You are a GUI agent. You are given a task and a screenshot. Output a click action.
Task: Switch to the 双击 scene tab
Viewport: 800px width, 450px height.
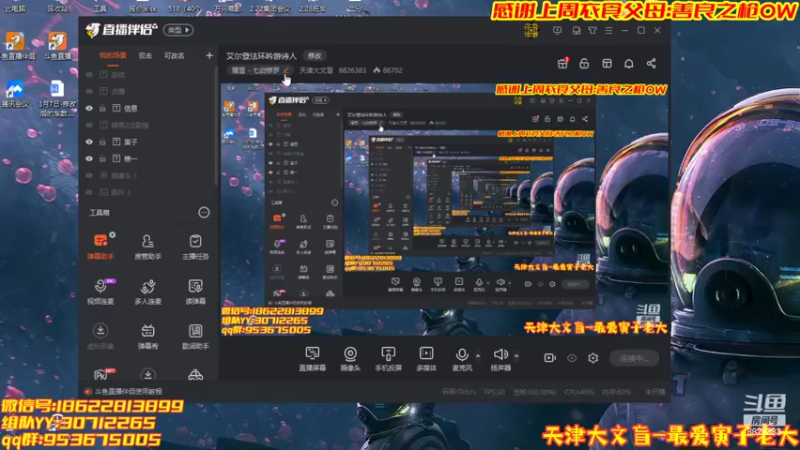click(x=145, y=56)
